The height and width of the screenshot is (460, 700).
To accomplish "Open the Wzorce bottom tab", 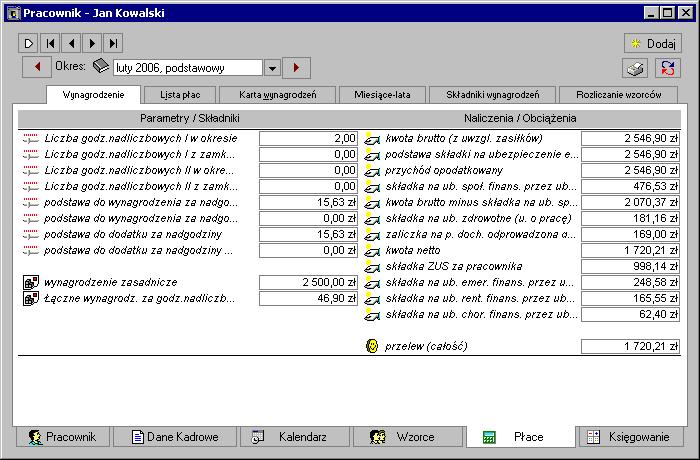I will click(408, 436).
